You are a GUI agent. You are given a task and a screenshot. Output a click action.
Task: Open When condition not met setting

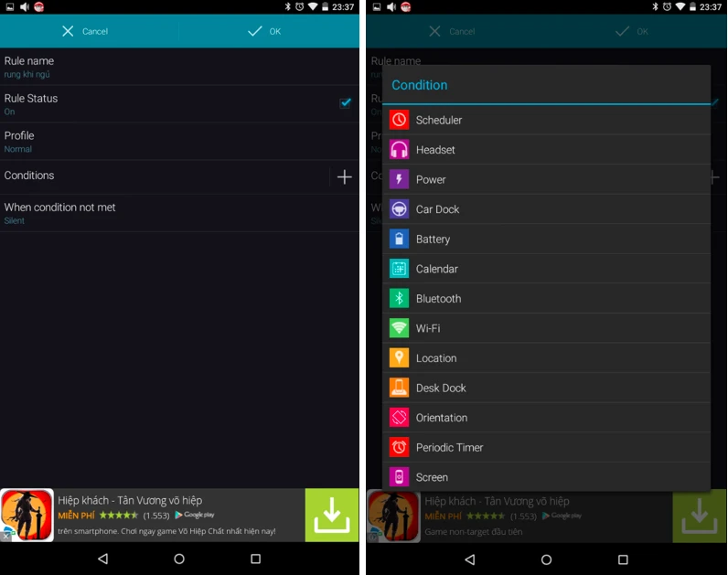tap(179, 213)
